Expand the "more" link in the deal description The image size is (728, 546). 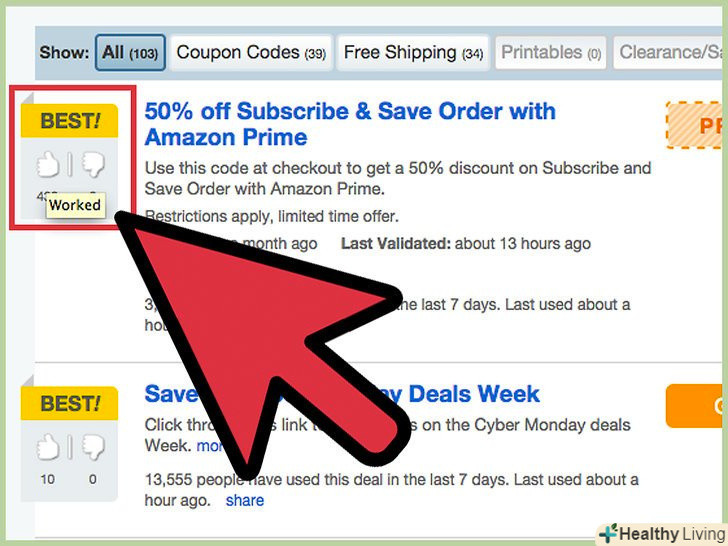coord(209,445)
